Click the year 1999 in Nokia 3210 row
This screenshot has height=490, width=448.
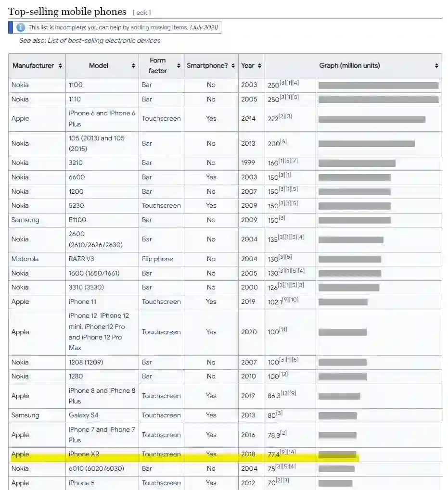point(248,163)
